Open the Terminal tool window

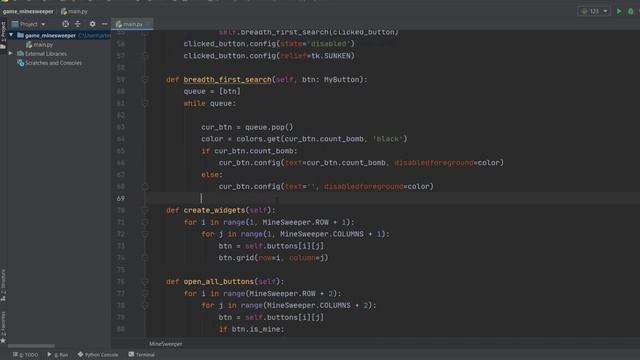pyautogui.click(x=142, y=355)
